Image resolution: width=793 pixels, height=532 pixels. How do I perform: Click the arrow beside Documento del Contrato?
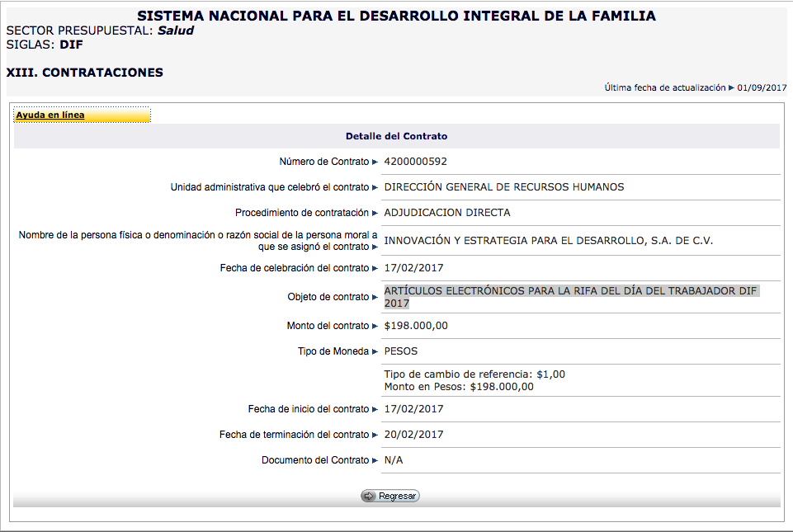[375, 460]
